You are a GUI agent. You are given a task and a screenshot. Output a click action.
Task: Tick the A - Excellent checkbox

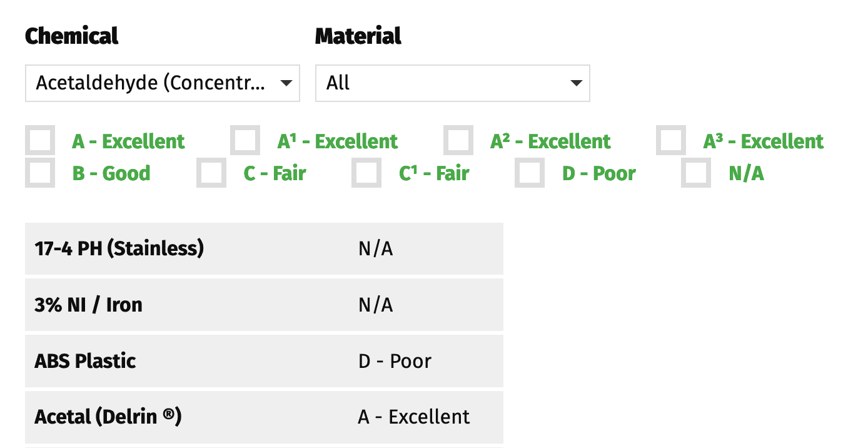click(40, 141)
